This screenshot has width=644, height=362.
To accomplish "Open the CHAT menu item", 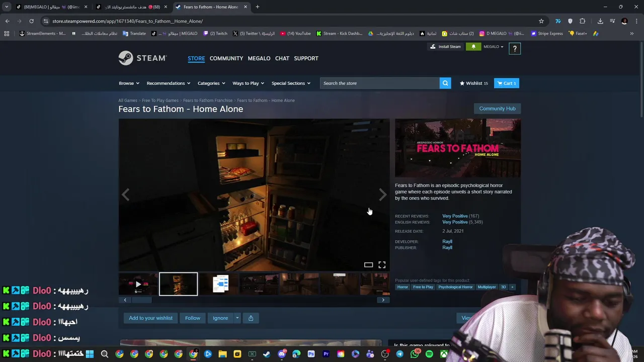I will click(x=282, y=58).
